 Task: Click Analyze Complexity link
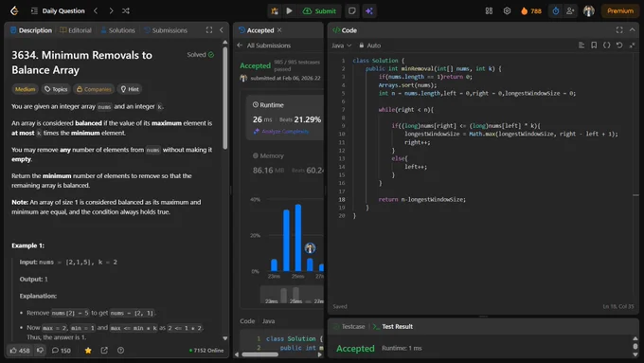coord(281,132)
